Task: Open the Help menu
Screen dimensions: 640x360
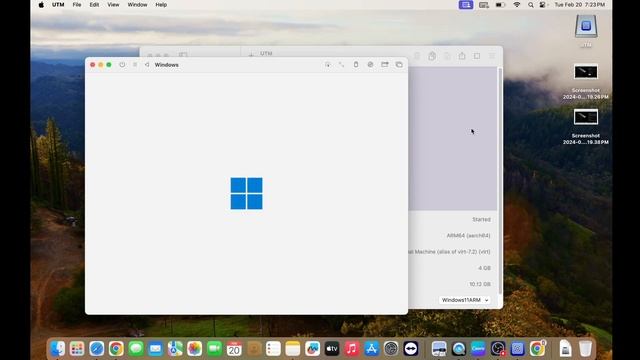Action: click(161, 5)
